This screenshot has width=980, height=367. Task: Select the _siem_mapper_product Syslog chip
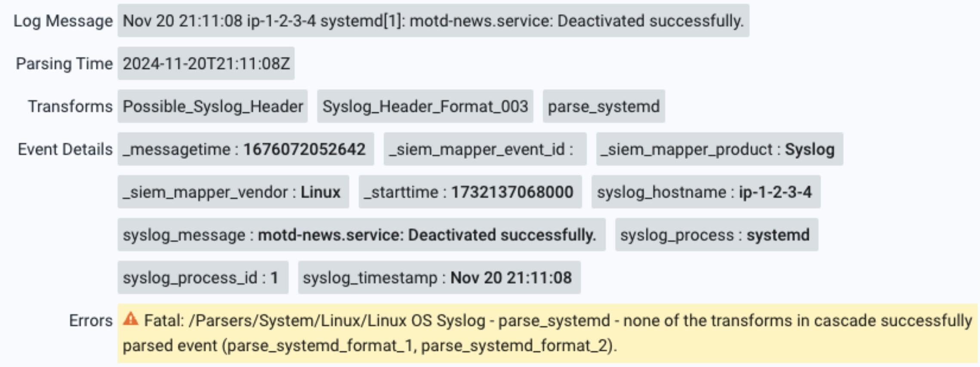(x=719, y=149)
